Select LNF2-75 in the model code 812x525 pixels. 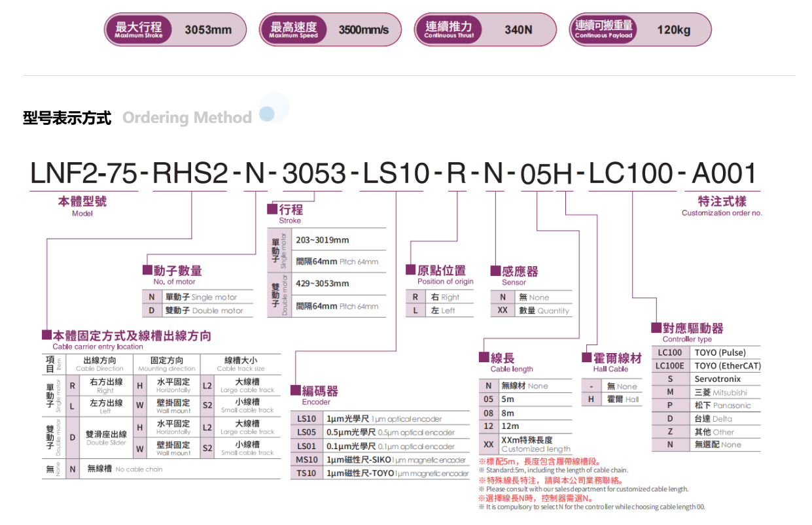coord(84,173)
